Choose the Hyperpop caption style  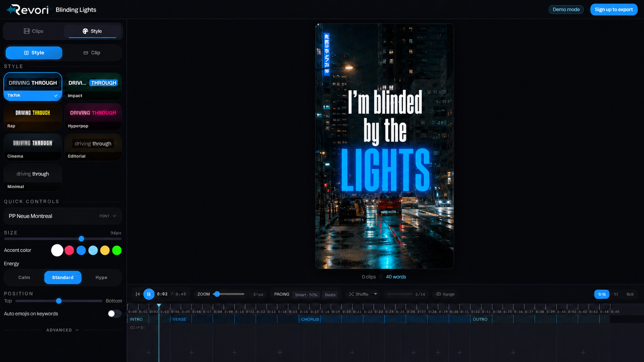point(93,117)
